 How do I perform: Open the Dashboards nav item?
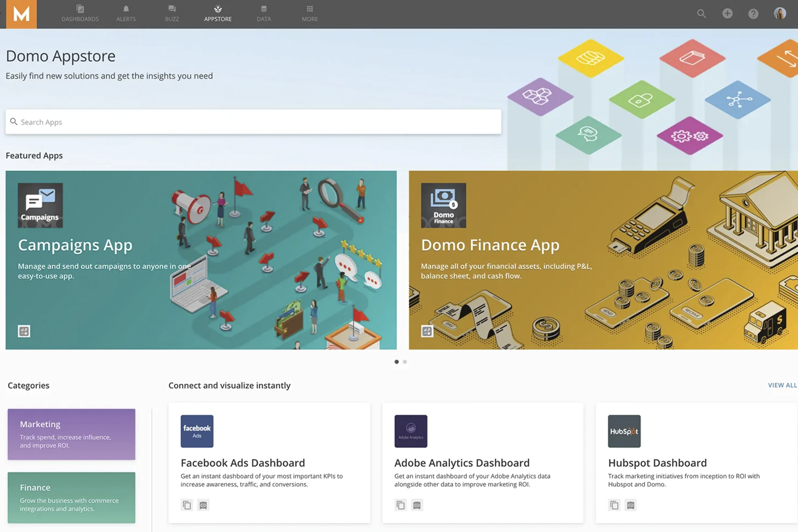80,14
